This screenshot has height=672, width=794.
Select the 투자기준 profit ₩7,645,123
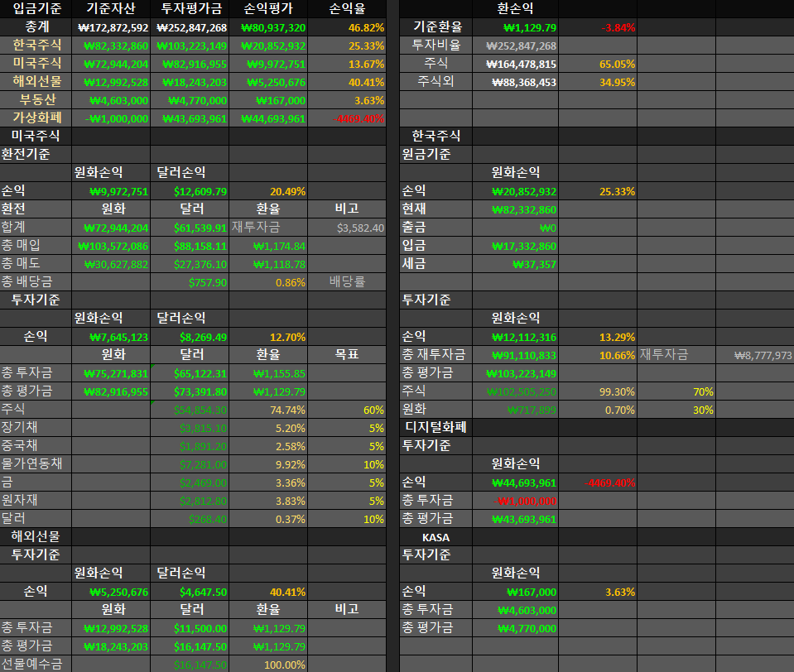click(x=111, y=337)
